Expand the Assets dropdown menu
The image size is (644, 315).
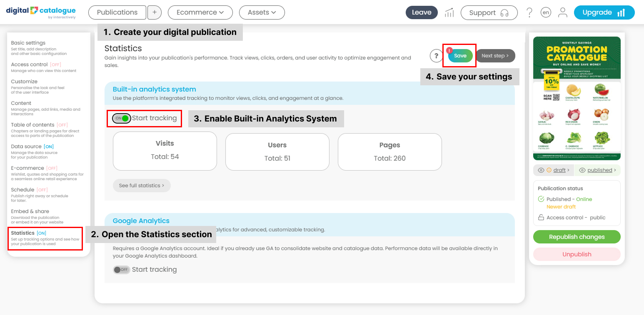click(x=262, y=12)
